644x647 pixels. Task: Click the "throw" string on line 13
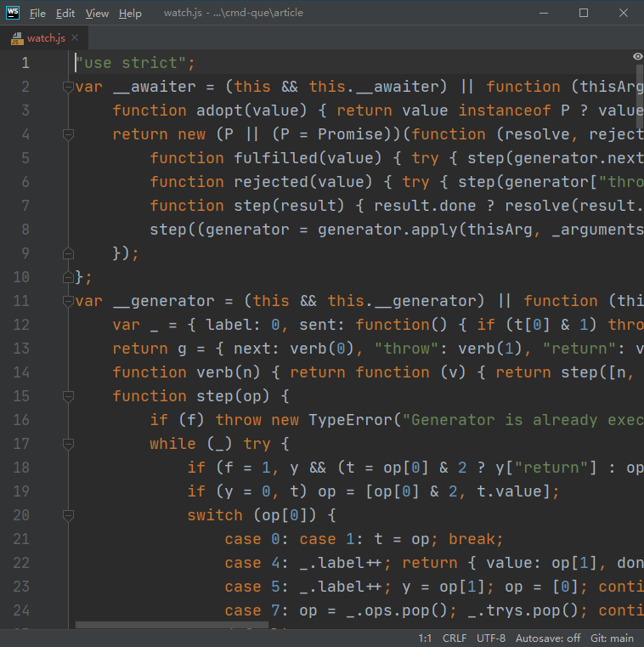(407, 349)
